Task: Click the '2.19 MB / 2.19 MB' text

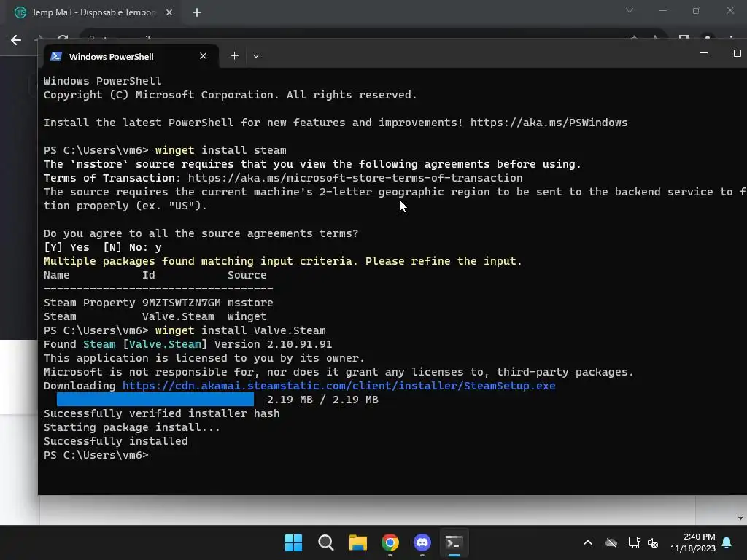Action: pyautogui.click(x=322, y=400)
